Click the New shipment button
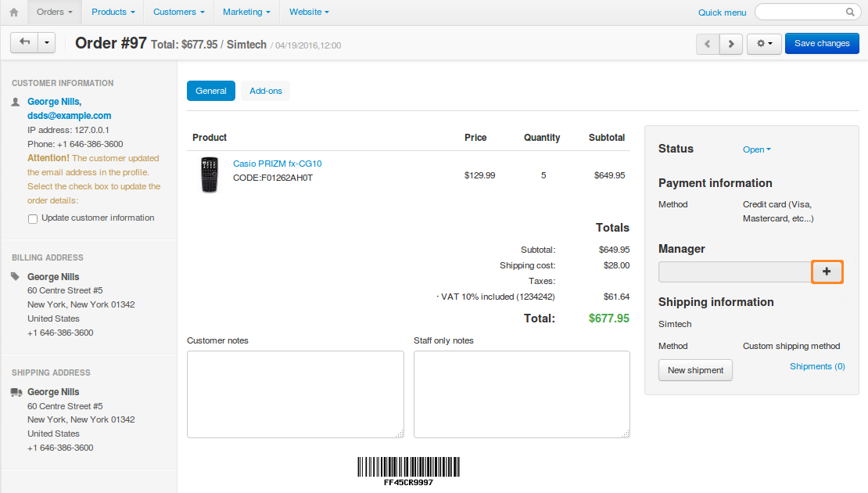 coord(695,370)
